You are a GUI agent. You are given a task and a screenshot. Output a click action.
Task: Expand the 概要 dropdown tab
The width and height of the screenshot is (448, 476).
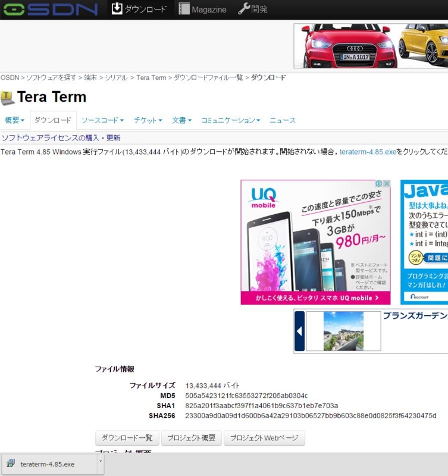[14, 120]
